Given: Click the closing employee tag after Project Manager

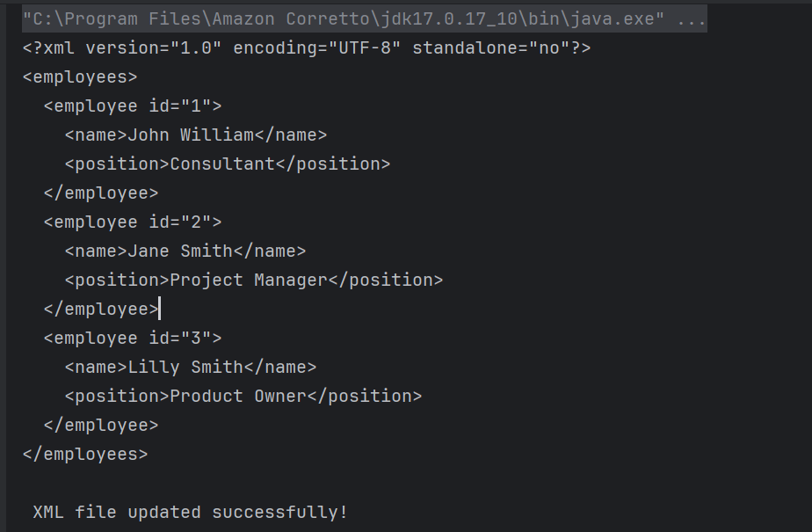Looking at the screenshot, I should click(101, 309).
